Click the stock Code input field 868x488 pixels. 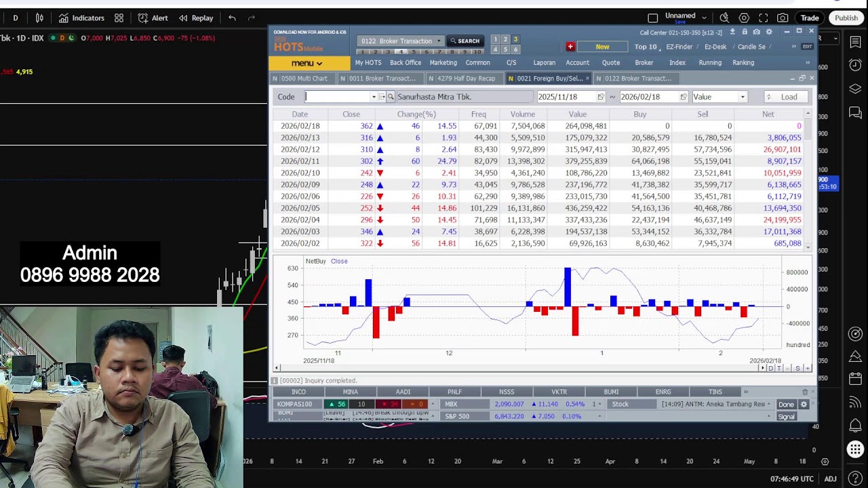pos(340,97)
